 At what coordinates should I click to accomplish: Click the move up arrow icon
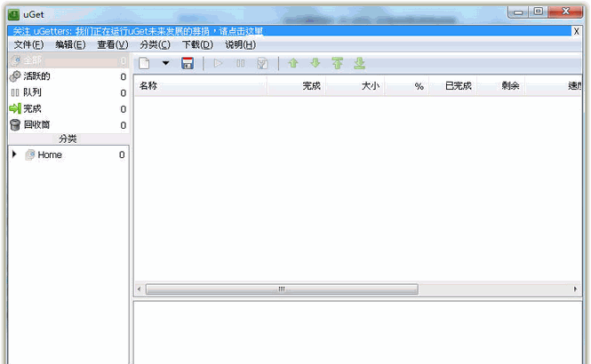(x=292, y=63)
